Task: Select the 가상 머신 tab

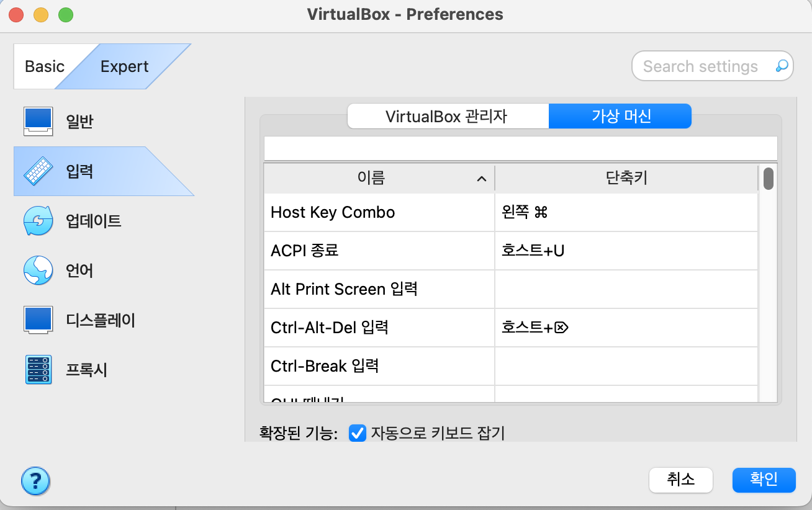Action: [620, 116]
